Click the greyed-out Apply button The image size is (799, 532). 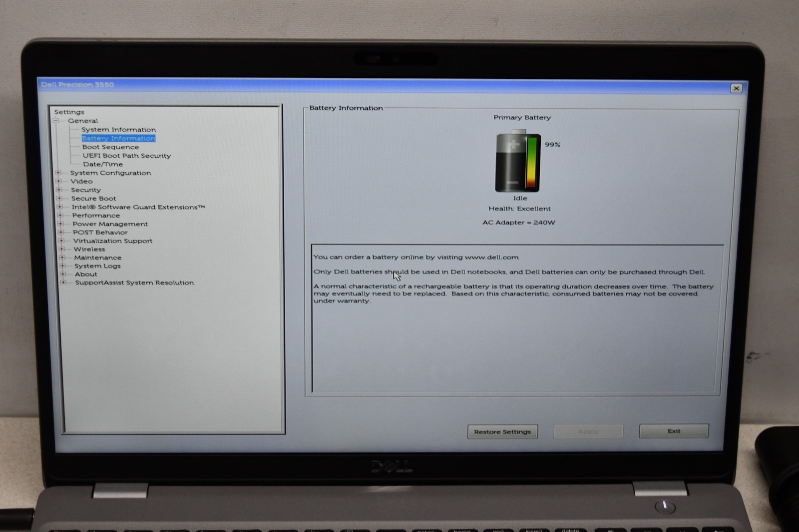click(588, 431)
